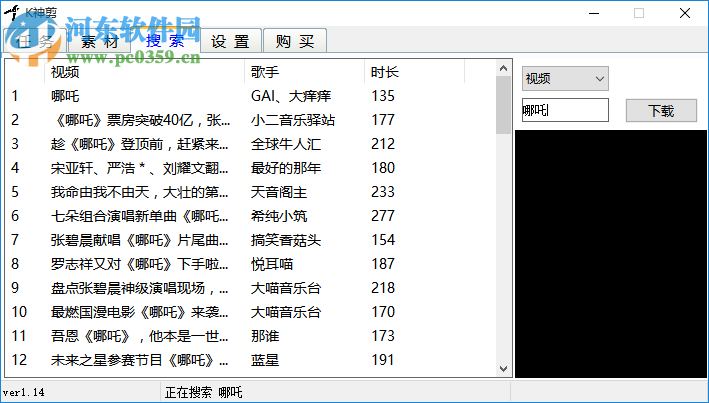Click duration value 180

coord(383,168)
